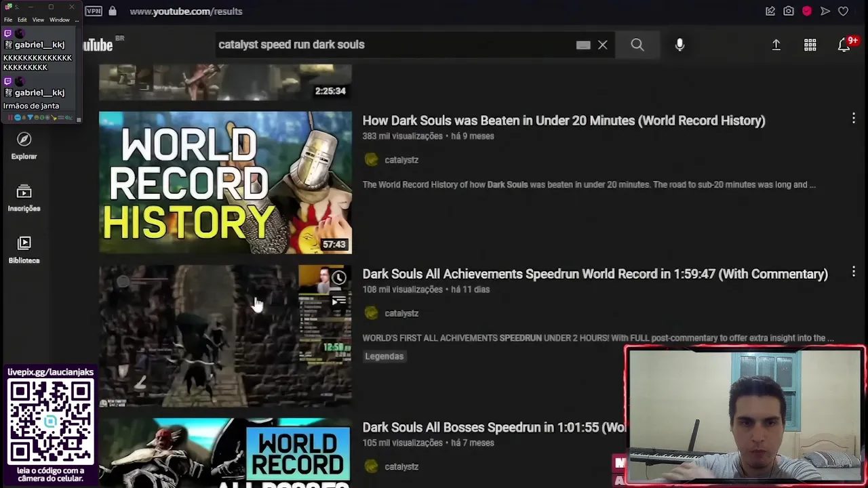Open the All Achievements speedrun thumbnail
This screenshot has width=868, height=488.
[225, 335]
